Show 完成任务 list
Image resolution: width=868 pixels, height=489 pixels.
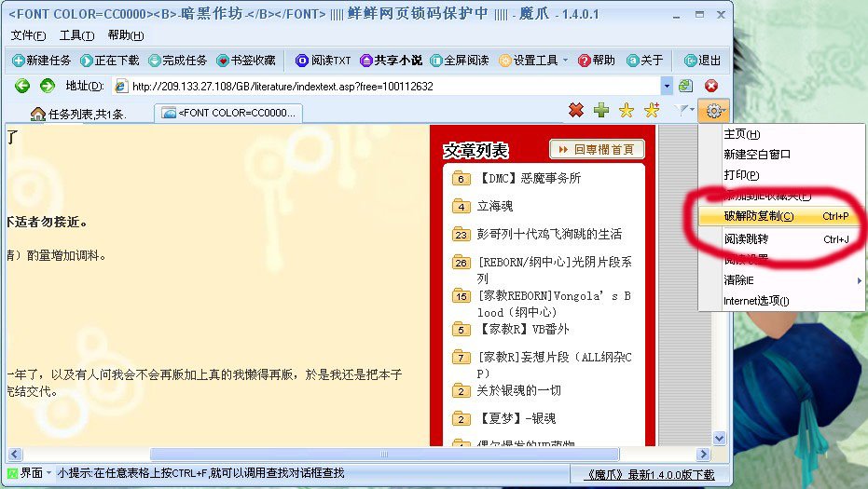[x=178, y=61]
